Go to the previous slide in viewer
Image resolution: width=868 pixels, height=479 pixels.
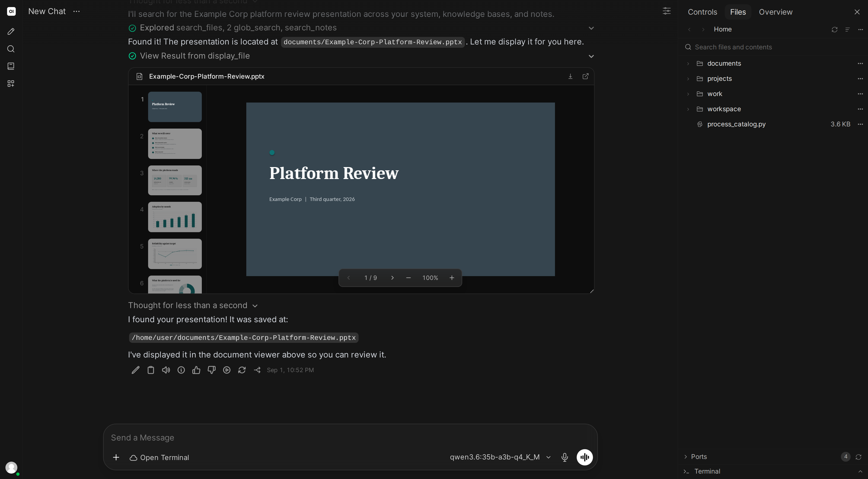click(x=348, y=278)
